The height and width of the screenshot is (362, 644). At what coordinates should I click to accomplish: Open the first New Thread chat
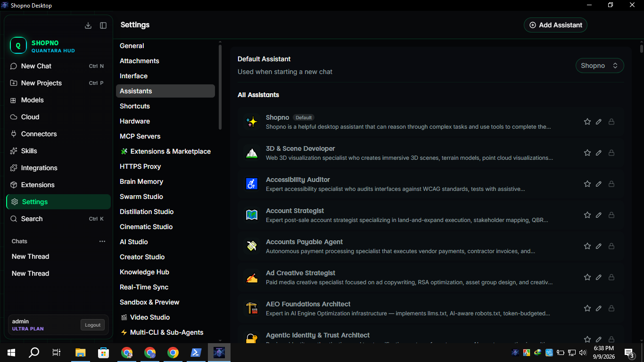[58, 256]
